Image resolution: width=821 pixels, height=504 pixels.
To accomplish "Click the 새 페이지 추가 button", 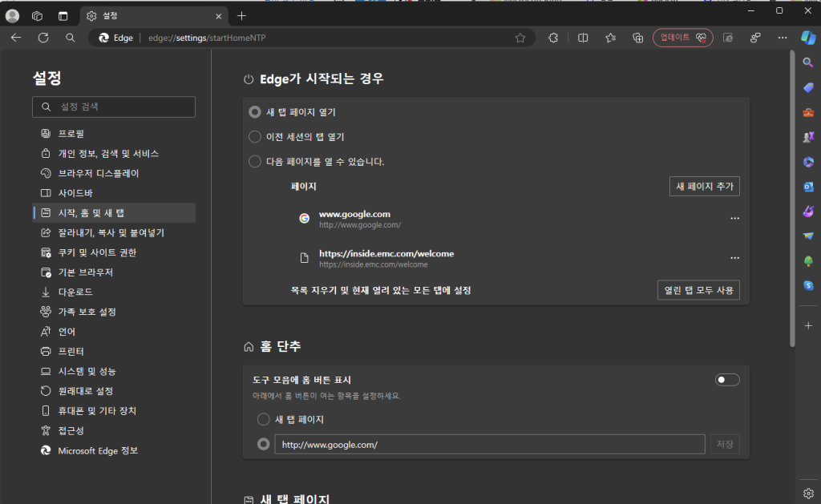I will (704, 187).
